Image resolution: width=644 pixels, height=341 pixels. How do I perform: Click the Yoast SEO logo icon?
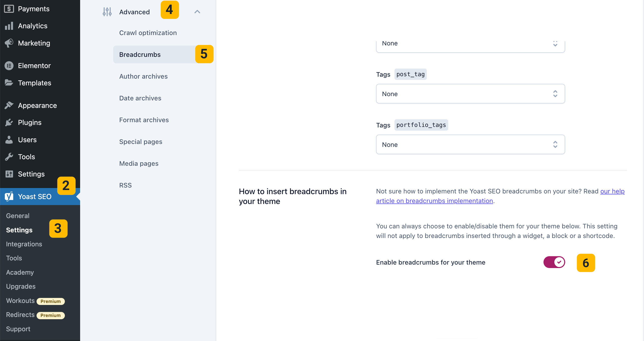point(9,197)
